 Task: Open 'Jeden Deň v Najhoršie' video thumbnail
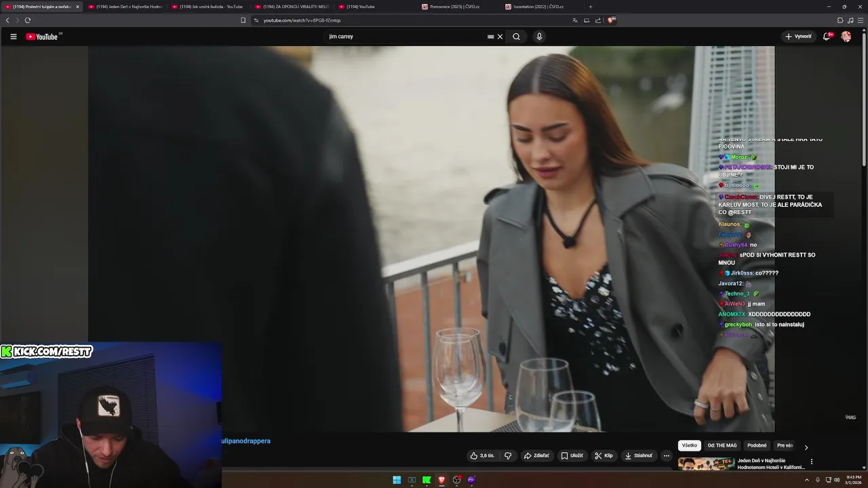[x=706, y=464]
